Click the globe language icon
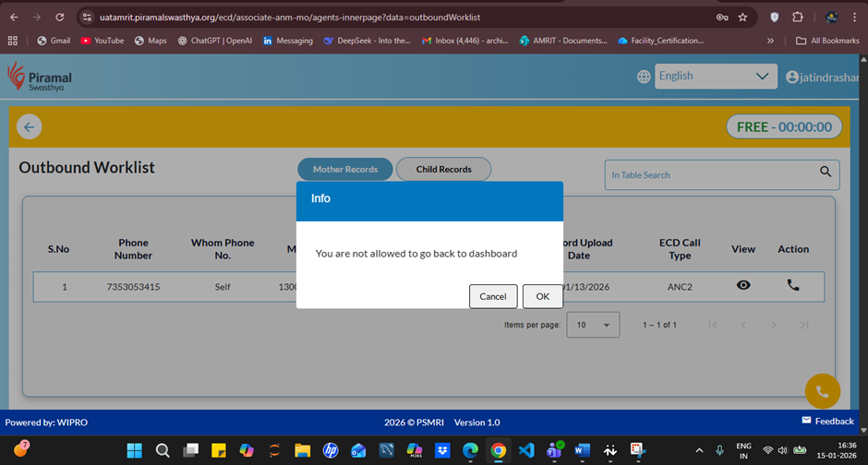Image resolution: width=868 pixels, height=465 pixels. coord(644,77)
